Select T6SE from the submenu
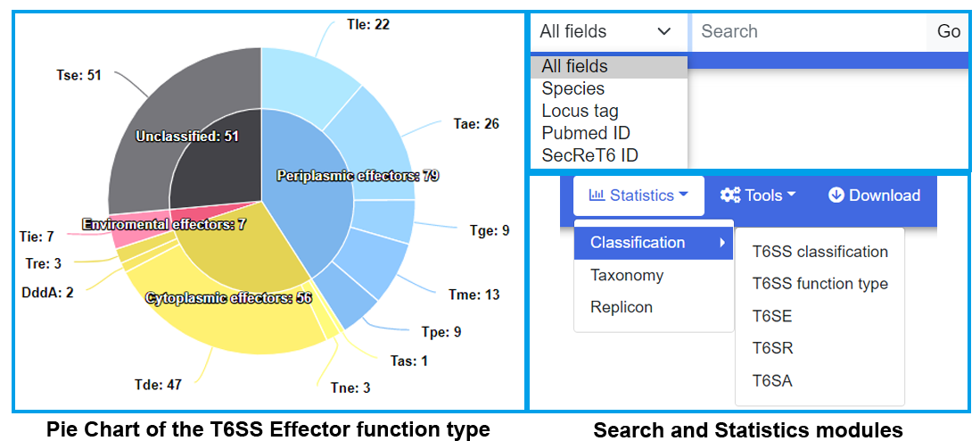Viewport: 980px width, 441px height. (772, 316)
